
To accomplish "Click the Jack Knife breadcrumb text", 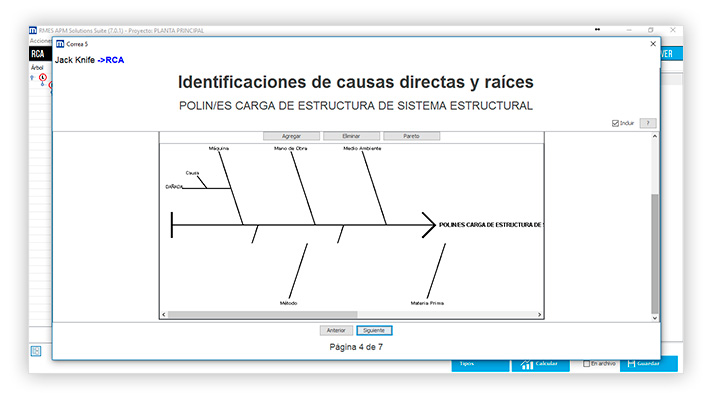I will [x=75, y=60].
